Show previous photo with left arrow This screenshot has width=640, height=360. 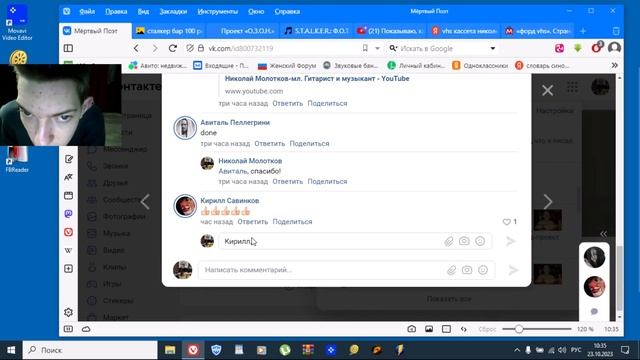point(145,202)
